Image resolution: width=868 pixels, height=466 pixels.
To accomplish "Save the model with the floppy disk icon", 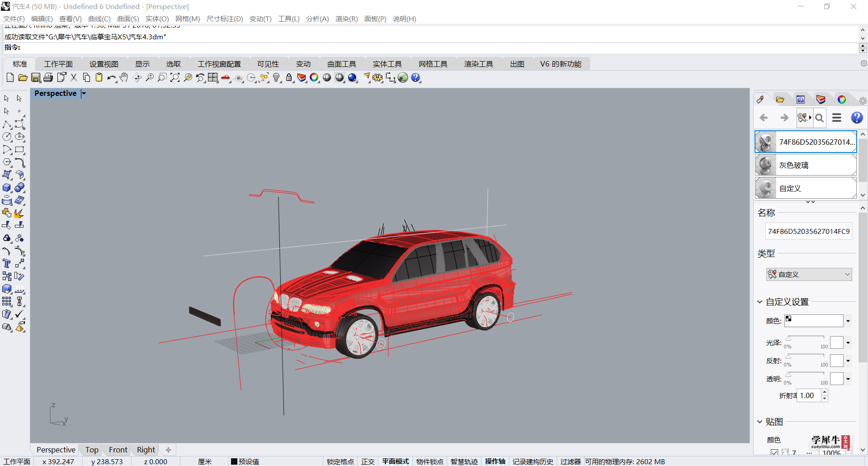I will [36, 78].
